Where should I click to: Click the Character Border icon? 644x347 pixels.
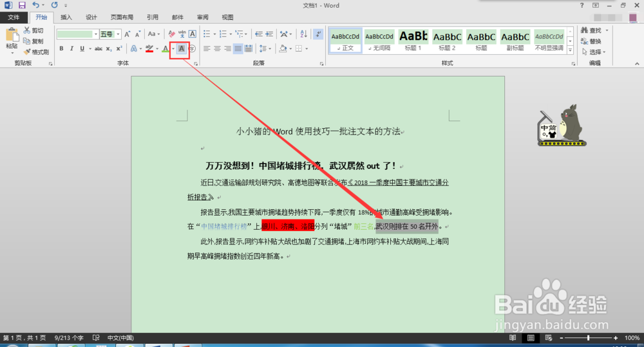(192, 34)
